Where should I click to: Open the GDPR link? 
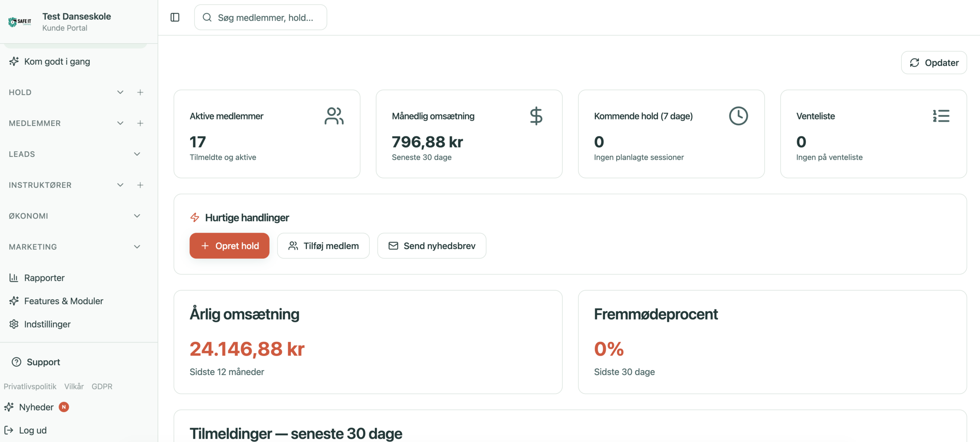102,387
